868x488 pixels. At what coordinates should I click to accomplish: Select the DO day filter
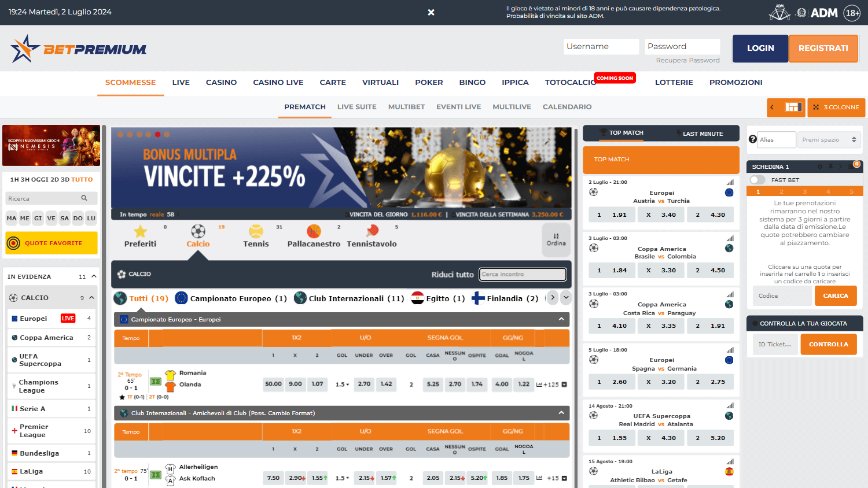coord(78,218)
